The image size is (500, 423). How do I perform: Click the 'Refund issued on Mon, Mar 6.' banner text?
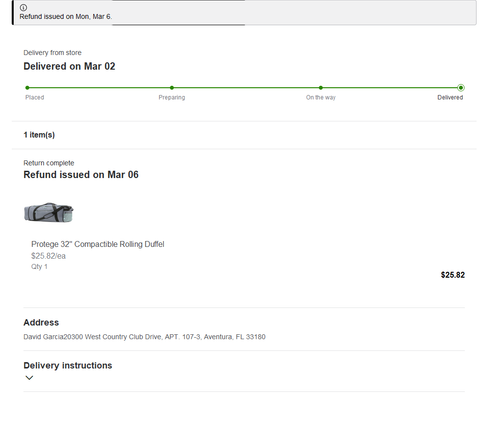coord(66,17)
